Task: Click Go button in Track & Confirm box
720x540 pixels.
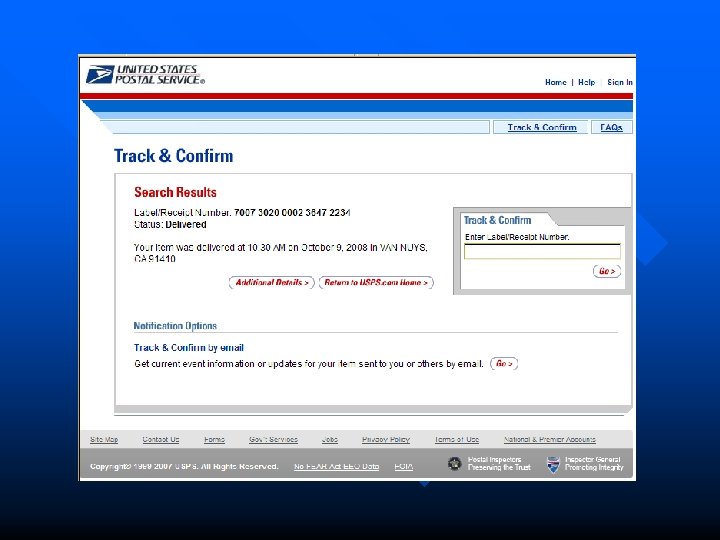Action: 607,271
